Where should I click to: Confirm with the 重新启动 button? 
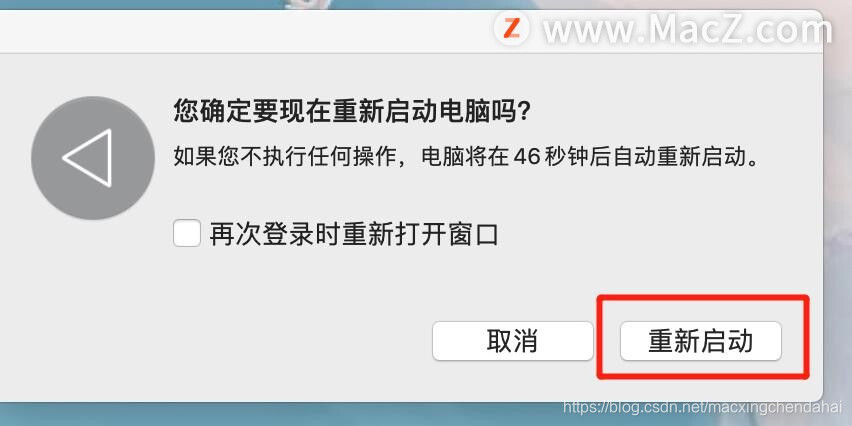pos(701,341)
